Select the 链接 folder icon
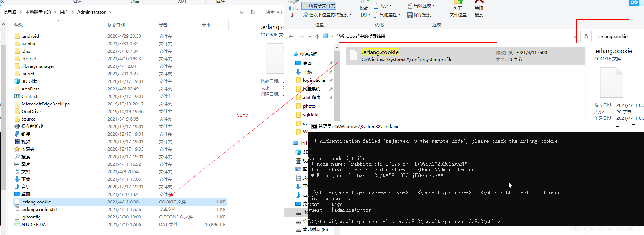Image resolution: width=644 pixels, height=235 pixels. [x=17, y=134]
